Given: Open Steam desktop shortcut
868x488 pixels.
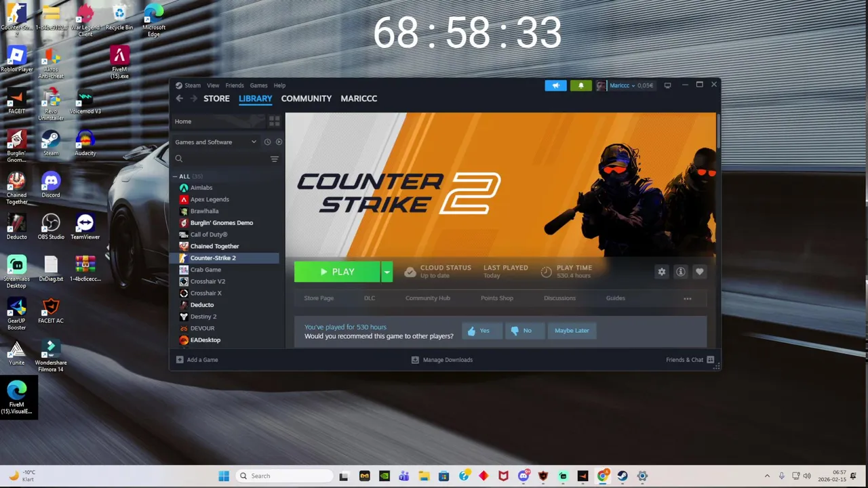Looking at the screenshot, I should (51, 143).
